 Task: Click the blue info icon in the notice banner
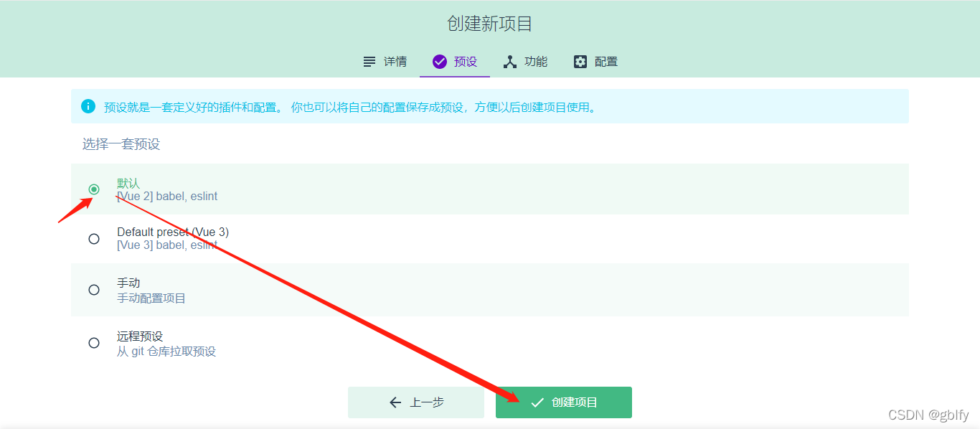pyautogui.click(x=88, y=105)
